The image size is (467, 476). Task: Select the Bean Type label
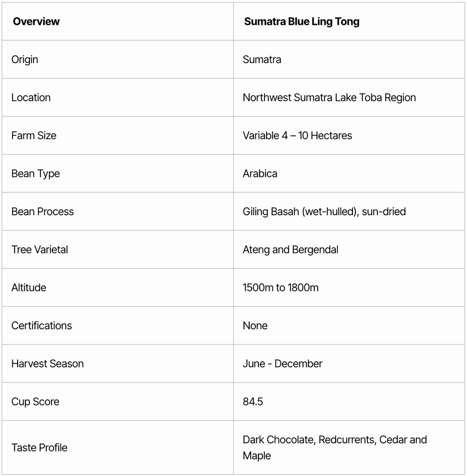pyautogui.click(x=35, y=174)
